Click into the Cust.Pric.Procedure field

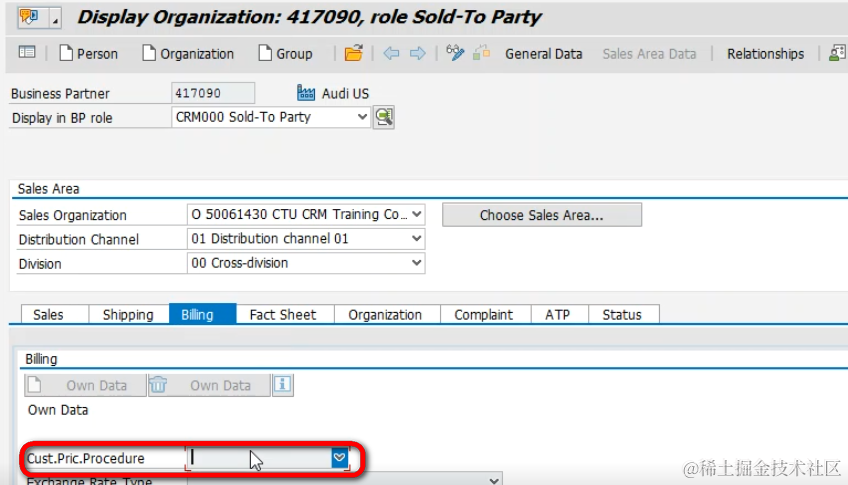tap(260, 459)
